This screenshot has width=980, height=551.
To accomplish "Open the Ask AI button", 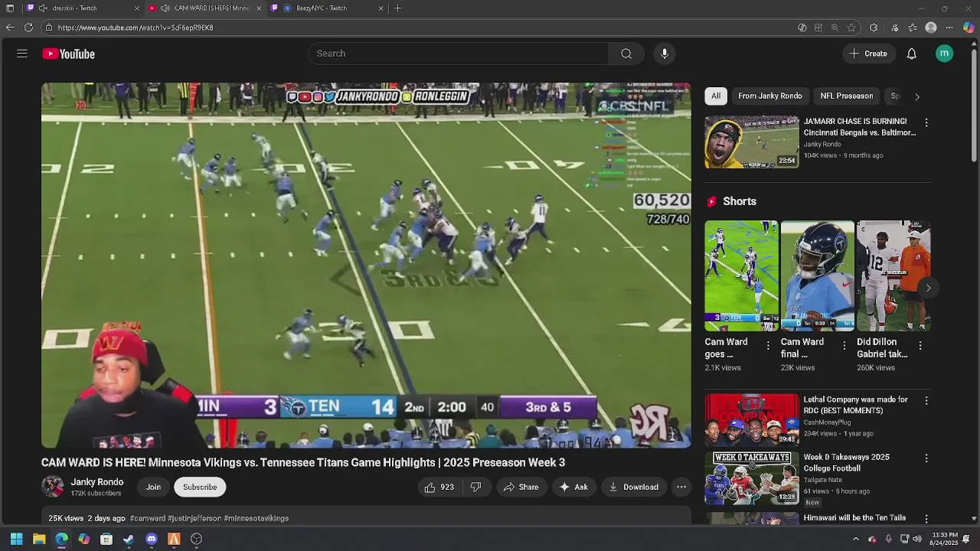I will (x=573, y=487).
